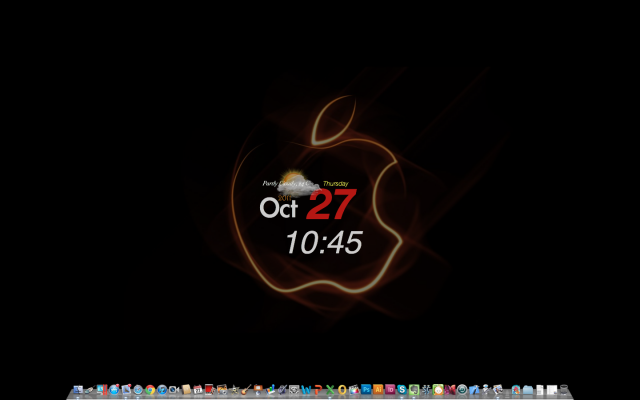Click the Thursday weekday label

(336, 184)
